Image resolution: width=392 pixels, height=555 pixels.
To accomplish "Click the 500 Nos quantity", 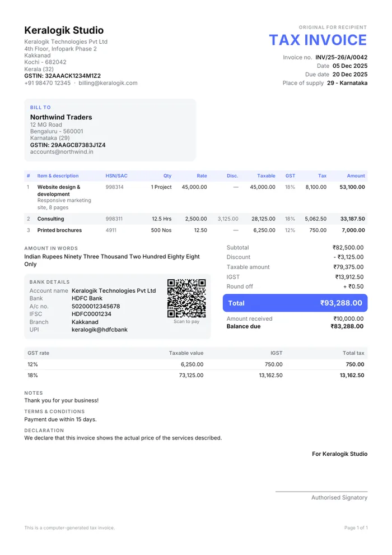I will tap(161, 230).
